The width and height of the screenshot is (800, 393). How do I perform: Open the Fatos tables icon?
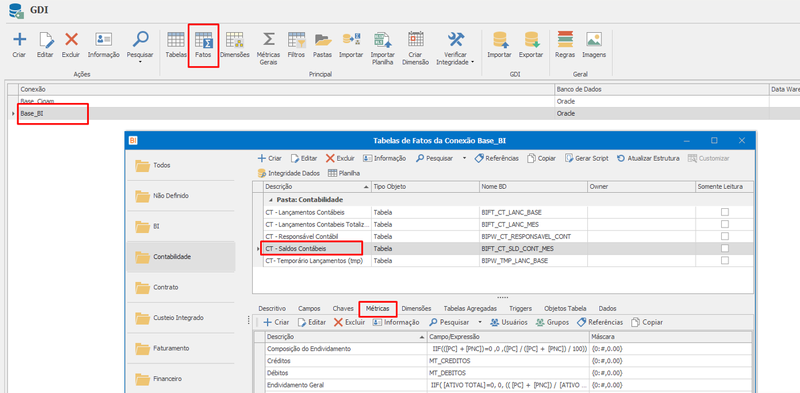tap(204, 44)
